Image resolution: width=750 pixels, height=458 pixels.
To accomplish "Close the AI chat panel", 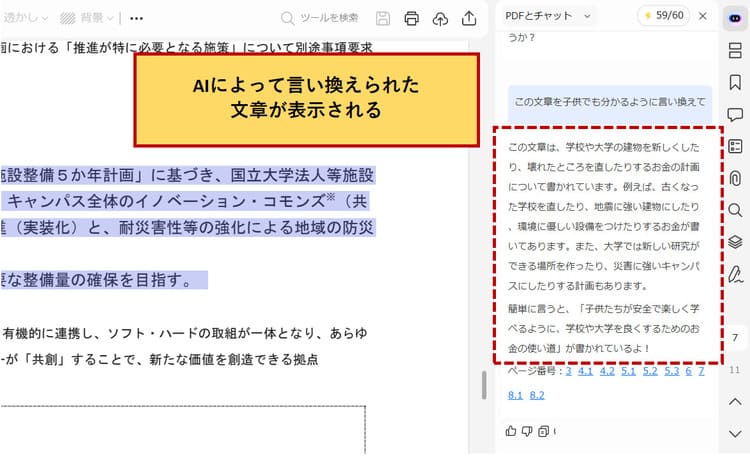I will pos(703,16).
